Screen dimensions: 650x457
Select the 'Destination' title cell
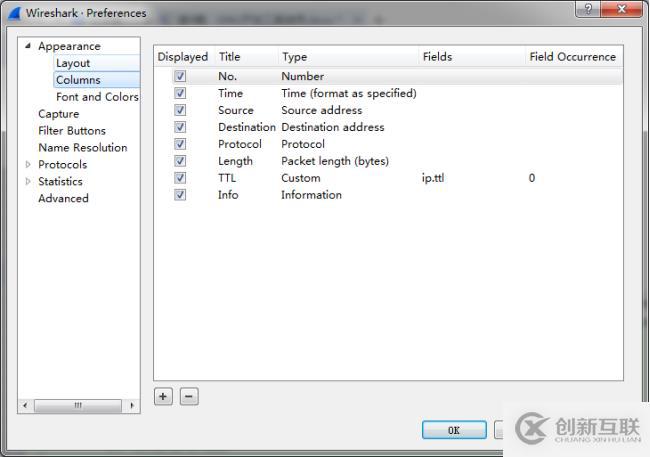tap(247, 127)
